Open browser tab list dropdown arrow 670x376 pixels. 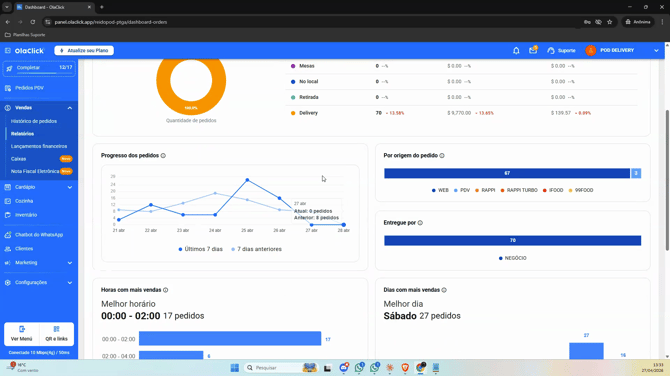(x=7, y=7)
